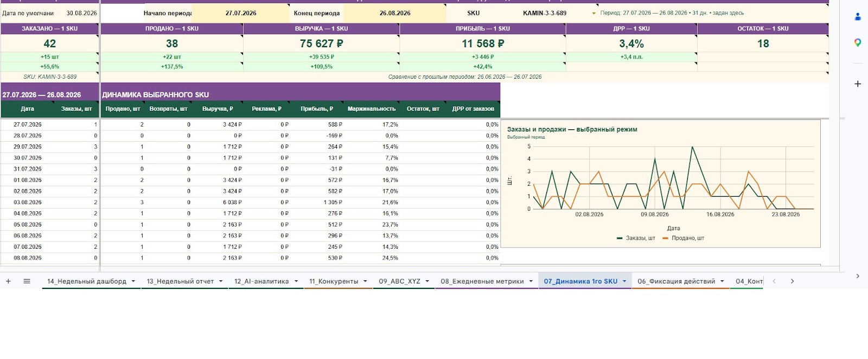Open the all sheets list icon

[x=27, y=281]
